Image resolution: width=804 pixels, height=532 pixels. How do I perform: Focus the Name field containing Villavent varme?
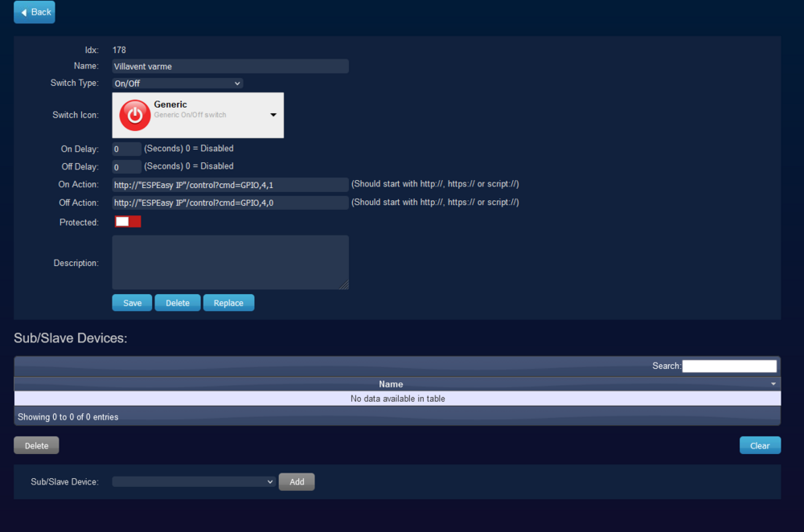tap(230, 67)
